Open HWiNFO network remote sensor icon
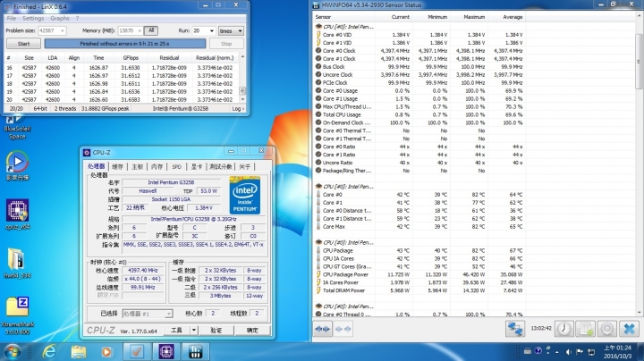 point(515,329)
